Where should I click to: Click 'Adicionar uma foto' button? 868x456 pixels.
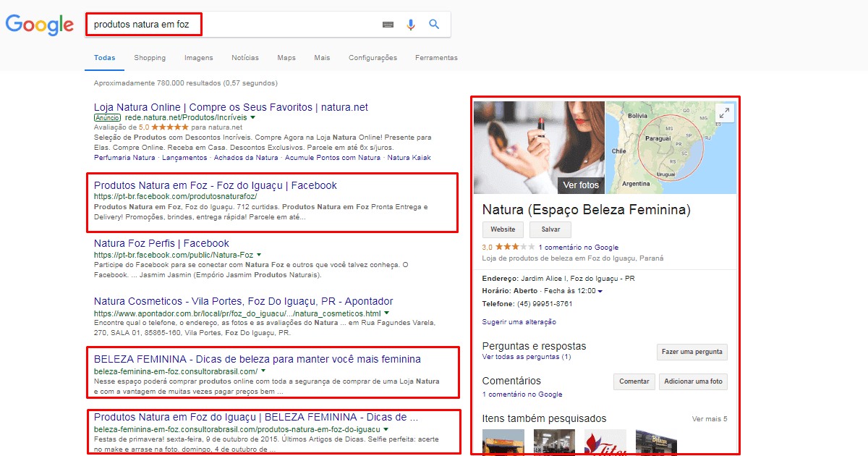pos(693,381)
